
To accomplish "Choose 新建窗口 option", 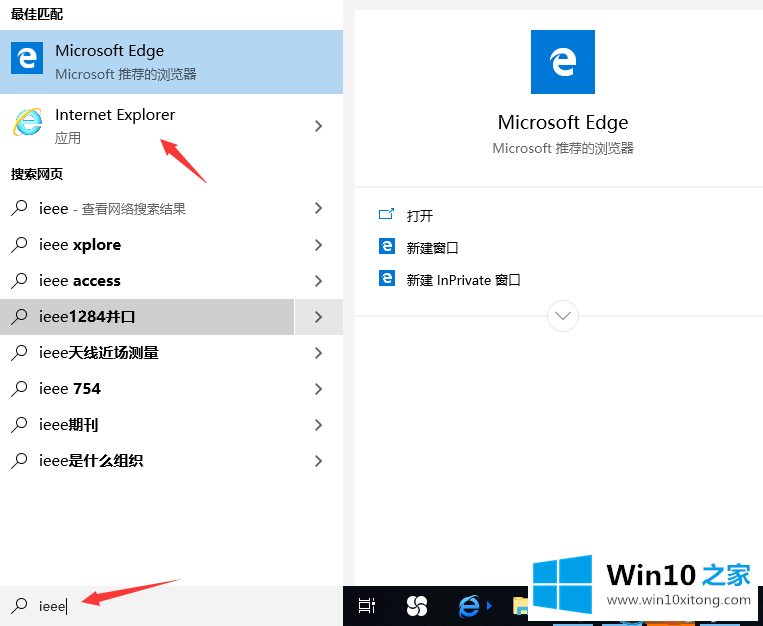I will point(432,247).
